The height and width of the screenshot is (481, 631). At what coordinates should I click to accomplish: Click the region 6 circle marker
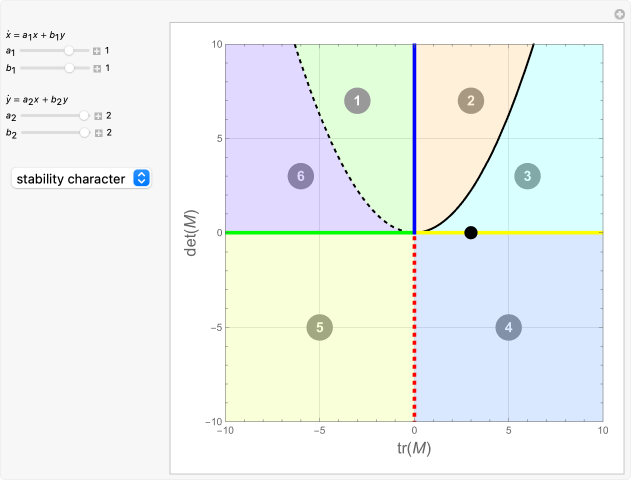[x=300, y=176]
